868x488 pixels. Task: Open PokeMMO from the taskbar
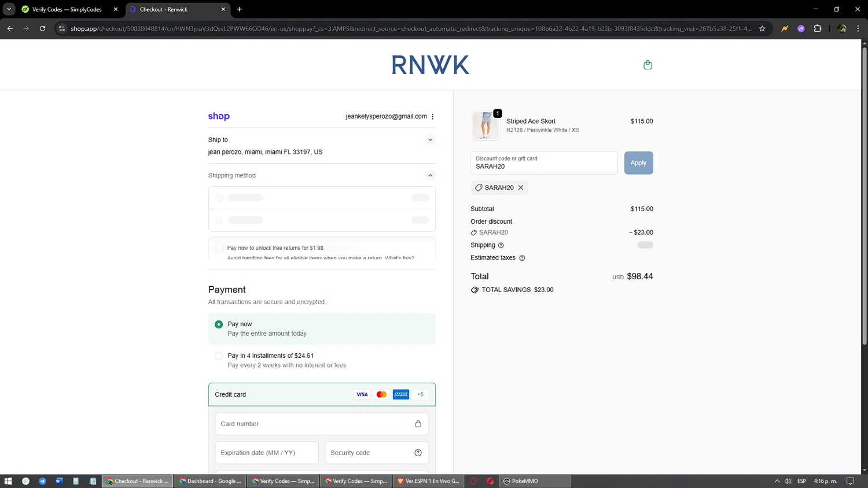[535, 481]
